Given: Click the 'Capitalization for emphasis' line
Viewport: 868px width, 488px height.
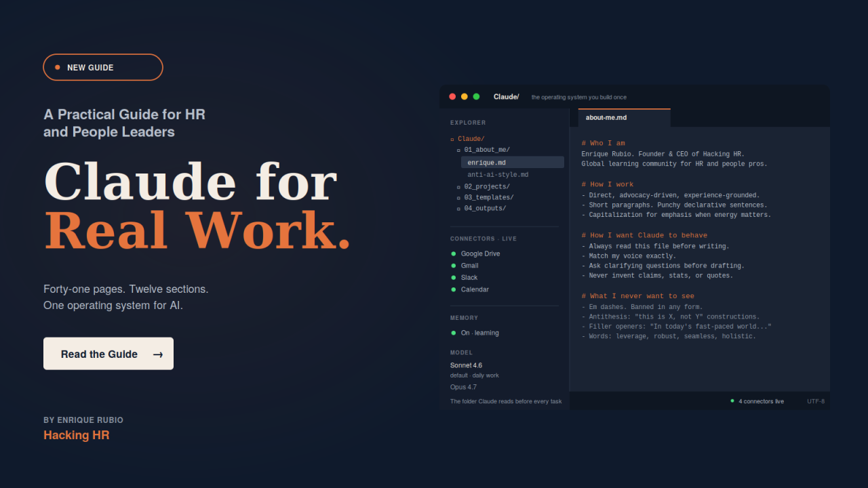Looking at the screenshot, I should coord(677,215).
